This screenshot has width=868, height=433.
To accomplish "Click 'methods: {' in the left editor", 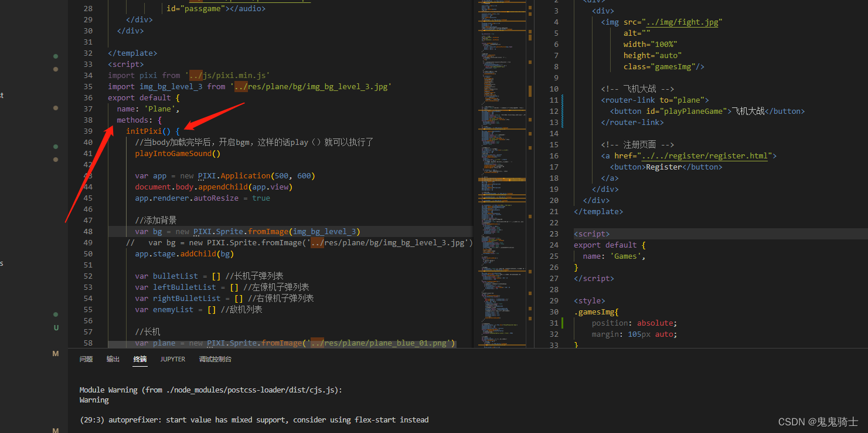I will [x=139, y=120].
